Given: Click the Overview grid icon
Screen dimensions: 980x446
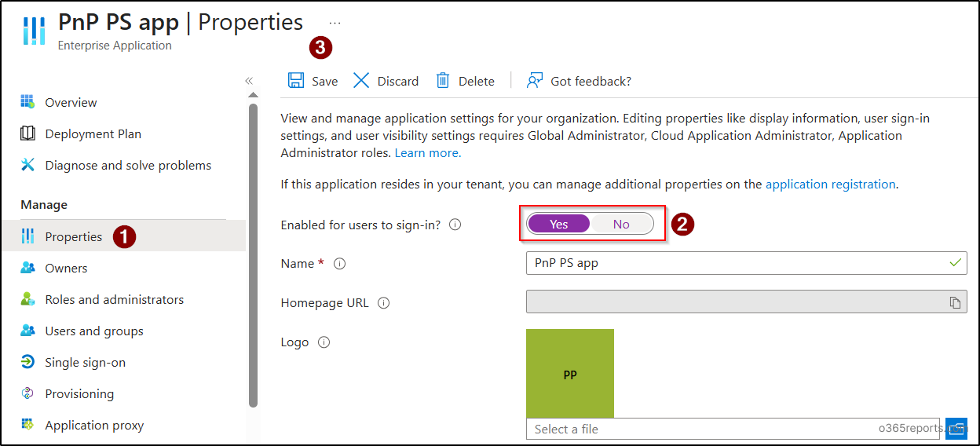Looking at the screenshot, I should (x=27, y=102).
